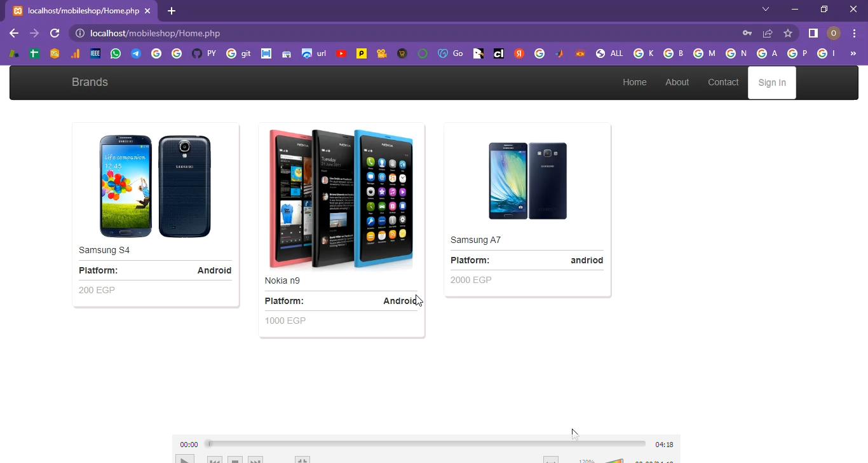Open the yellow P bookmark

click(x=362, y=54)
